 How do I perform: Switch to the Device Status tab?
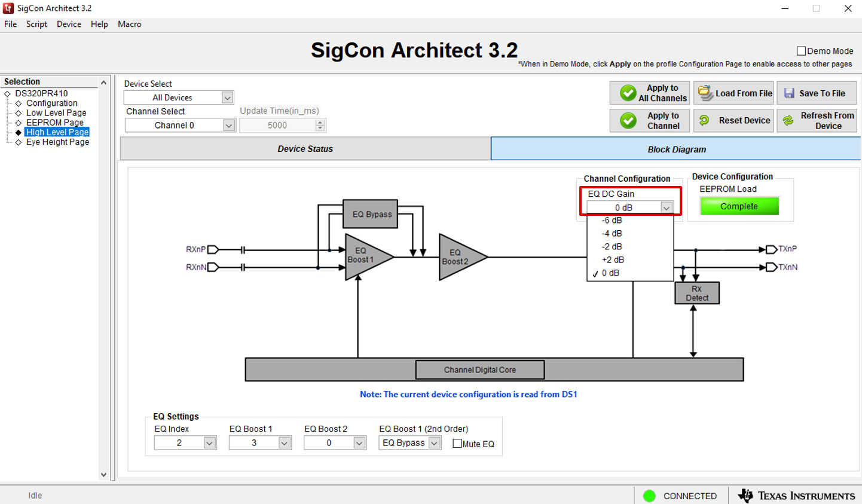[x=305, y=149]
